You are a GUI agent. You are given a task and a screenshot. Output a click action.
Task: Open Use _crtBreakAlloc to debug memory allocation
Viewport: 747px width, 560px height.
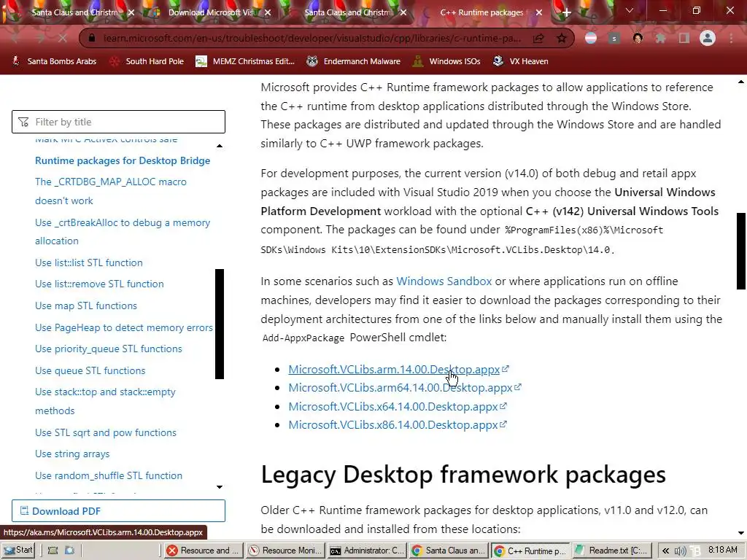[123, 231]
